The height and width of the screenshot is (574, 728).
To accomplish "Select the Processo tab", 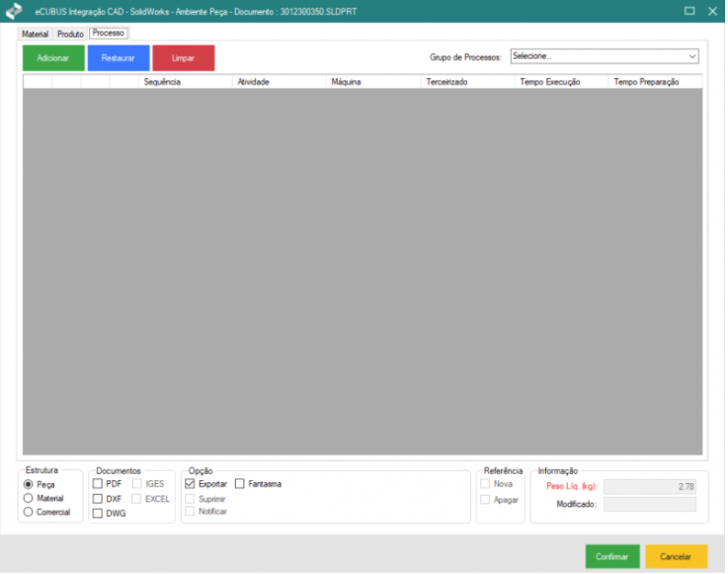I will 108,33.
